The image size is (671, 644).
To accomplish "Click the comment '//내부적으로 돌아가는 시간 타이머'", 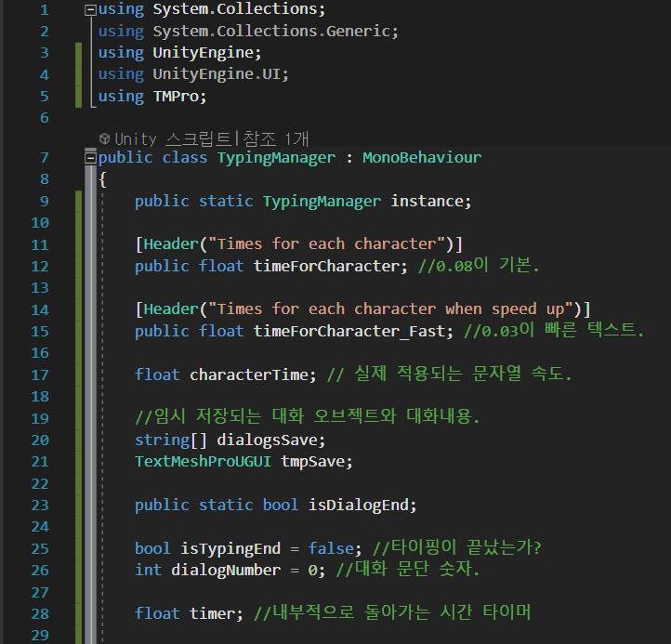I will (x=392, y=612).
